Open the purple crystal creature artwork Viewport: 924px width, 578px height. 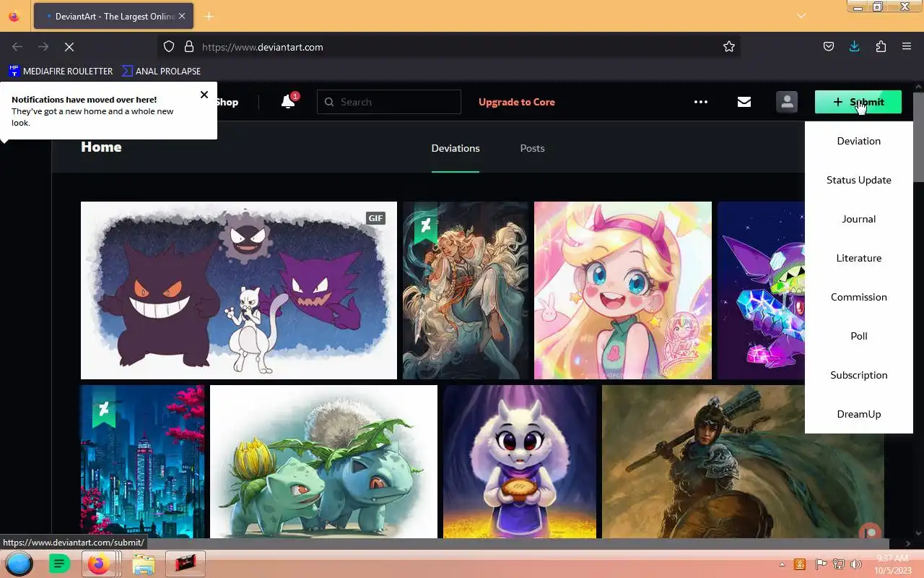point(761,290)
